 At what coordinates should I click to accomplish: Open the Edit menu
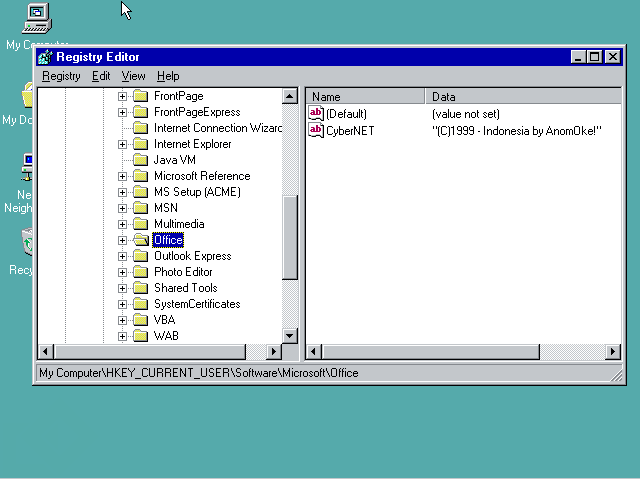click(101, 76)
